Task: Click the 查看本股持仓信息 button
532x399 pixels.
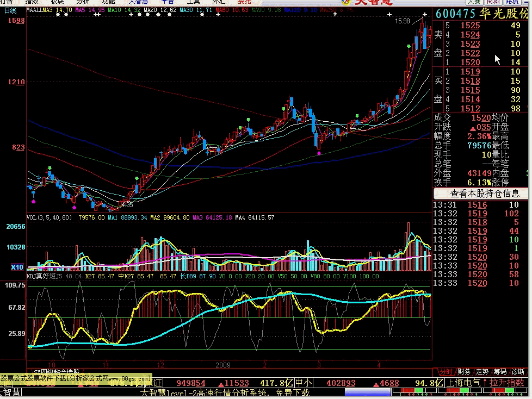Action: (x=481, y=194)
